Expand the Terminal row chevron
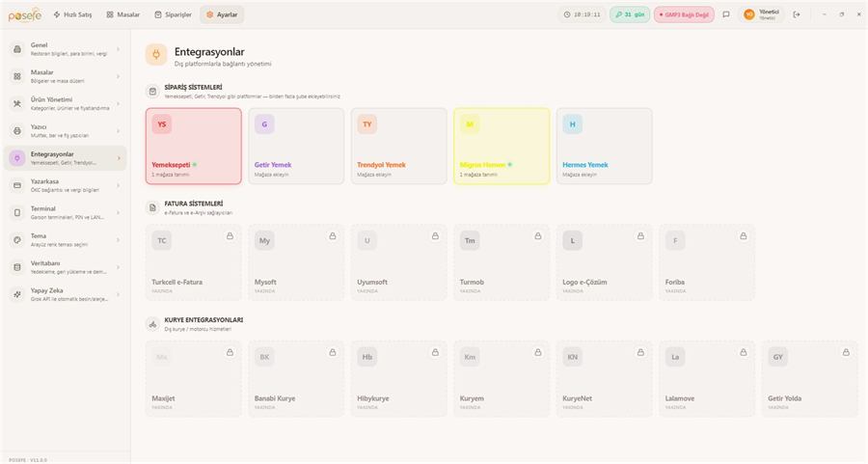 118,212
